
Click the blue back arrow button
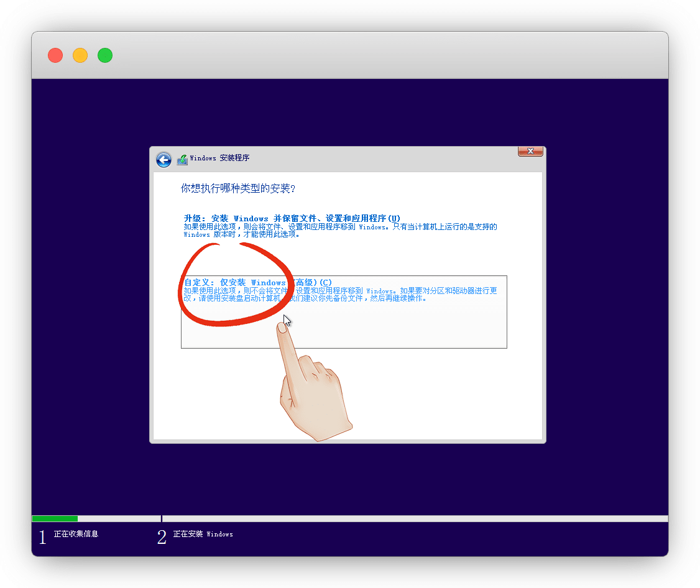(163, 160)
